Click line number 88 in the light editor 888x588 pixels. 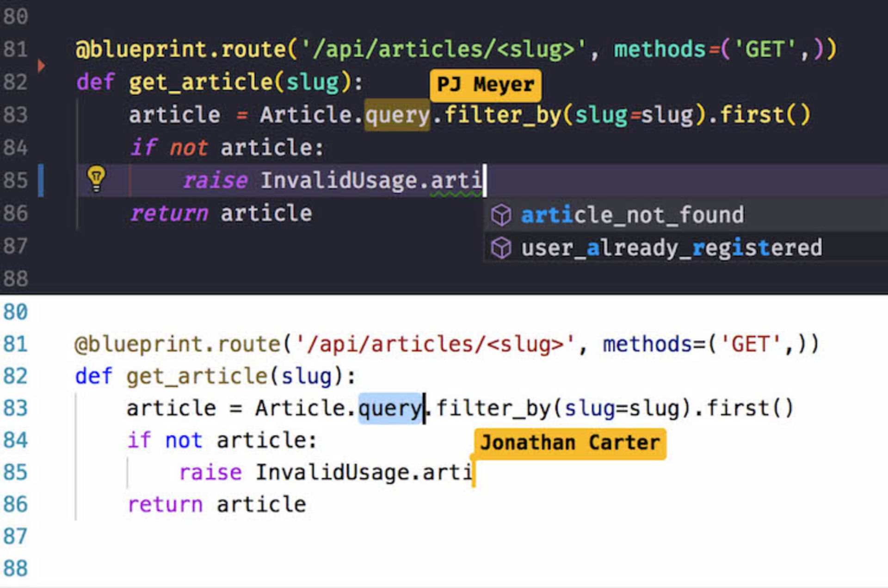click(15, 569)
